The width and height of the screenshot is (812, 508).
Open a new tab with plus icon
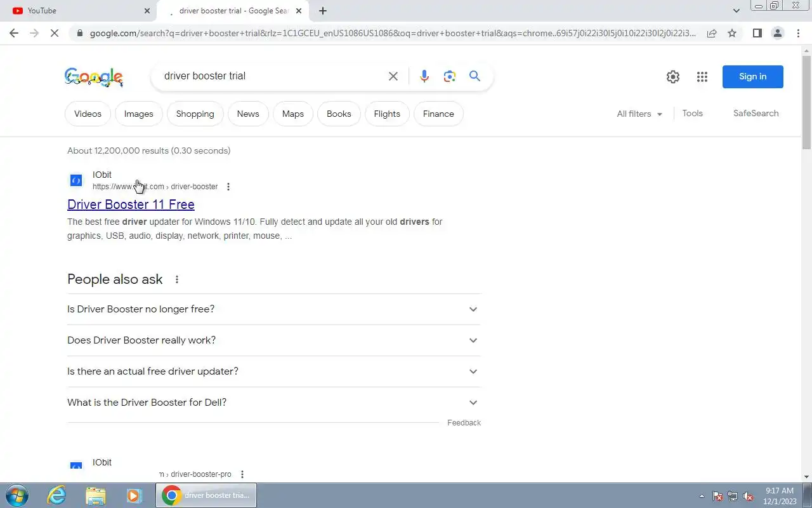tap(323, 11)
